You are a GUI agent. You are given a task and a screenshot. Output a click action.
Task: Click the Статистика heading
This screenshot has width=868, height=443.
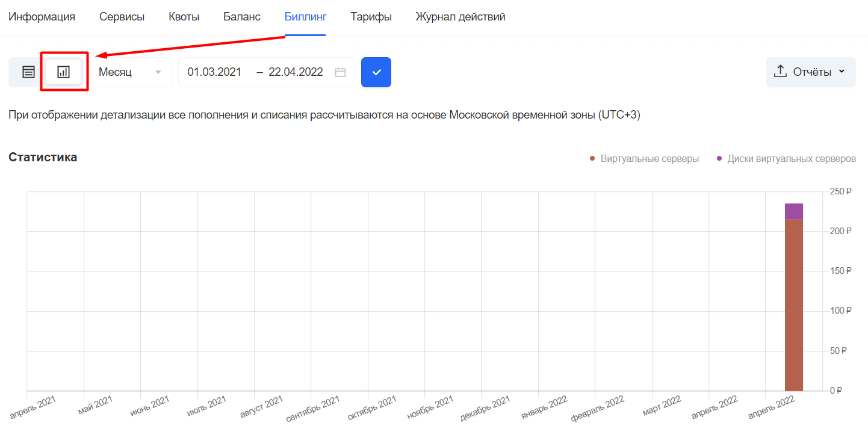click(x=43, y=158)
